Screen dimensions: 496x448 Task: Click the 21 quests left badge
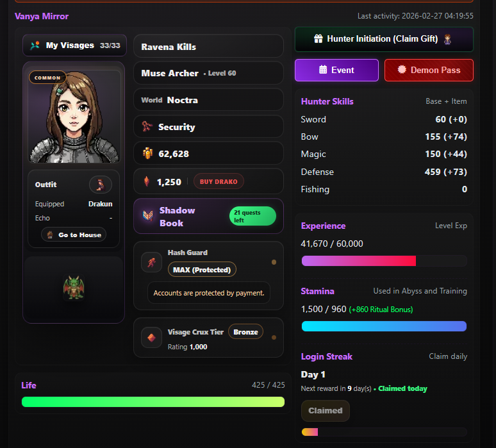252,216
